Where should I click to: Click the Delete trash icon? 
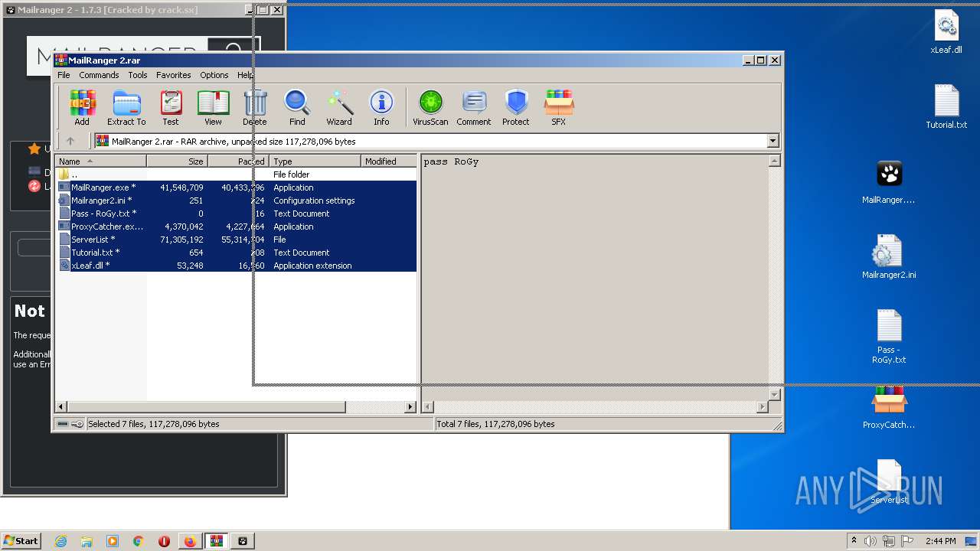255,107
